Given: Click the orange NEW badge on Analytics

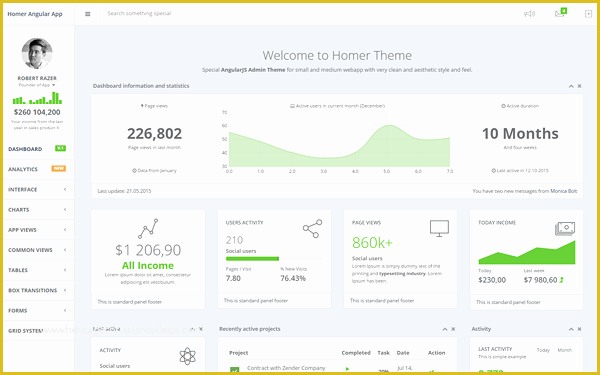Looking at the screenshot, I should 59,168.
